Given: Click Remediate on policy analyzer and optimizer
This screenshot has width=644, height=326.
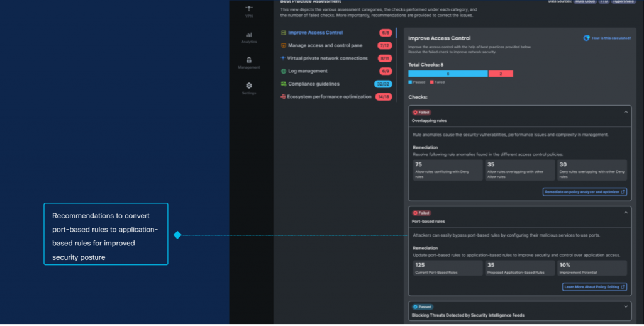Looking at the screenshot, I should (x=584, y=192).
